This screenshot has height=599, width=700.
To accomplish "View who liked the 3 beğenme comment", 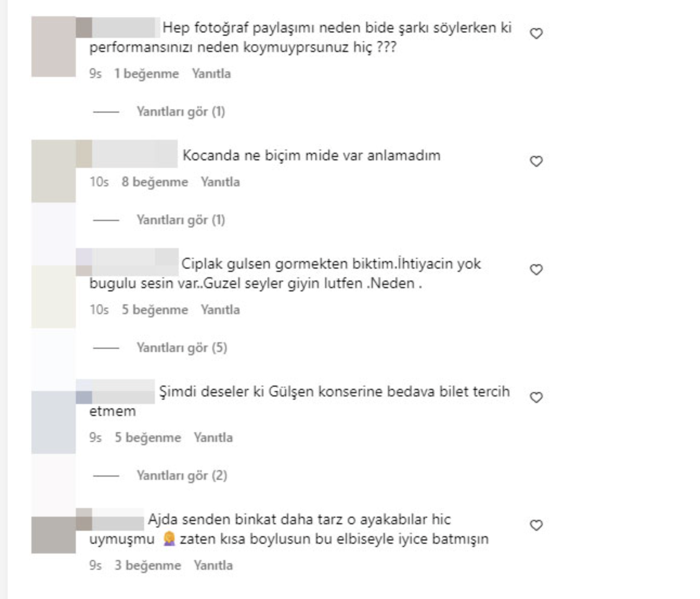I will (147, 565).
